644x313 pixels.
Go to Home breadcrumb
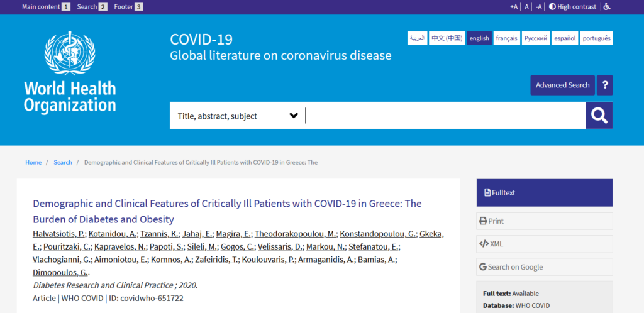(33, 162)
